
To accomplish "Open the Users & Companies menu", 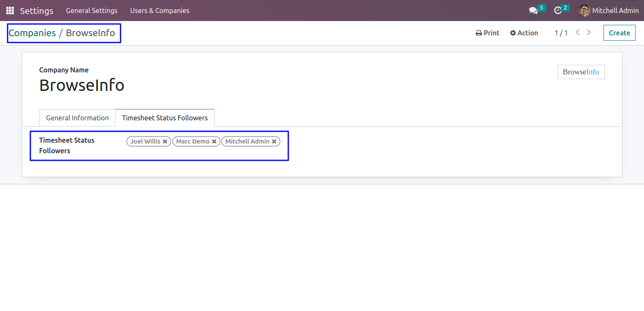I will tap(160, 11).
